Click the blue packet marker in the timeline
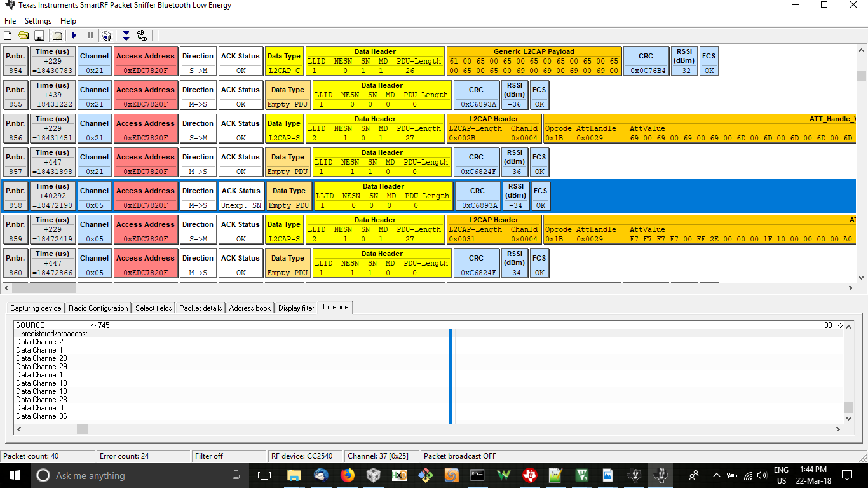This screenshot has width=868, height=488. [x=451, y=376]
